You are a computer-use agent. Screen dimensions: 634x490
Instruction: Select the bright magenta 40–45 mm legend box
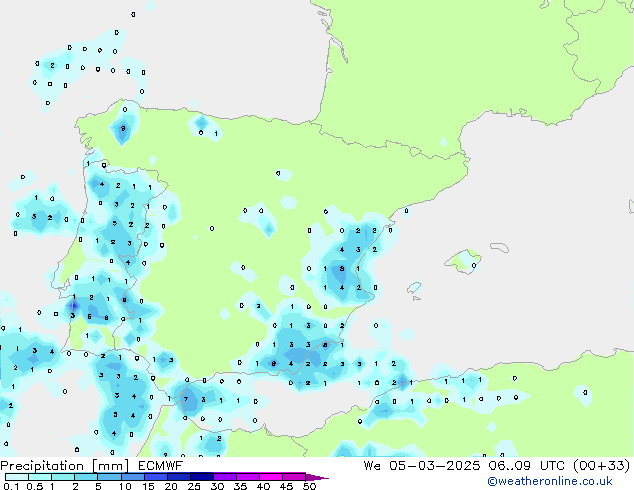pyautogui.click(x=271, y=477)
